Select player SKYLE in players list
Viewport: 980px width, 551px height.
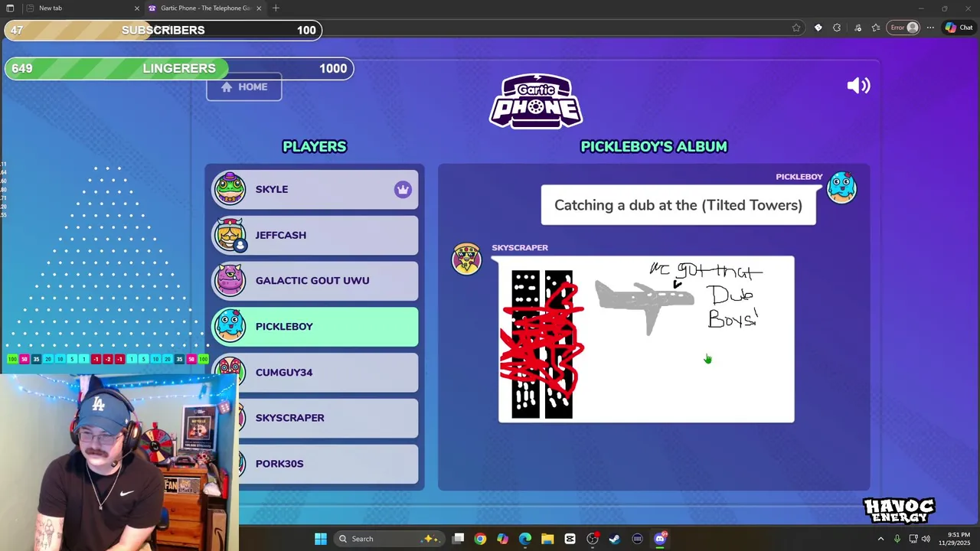click(x=315, y=189)
